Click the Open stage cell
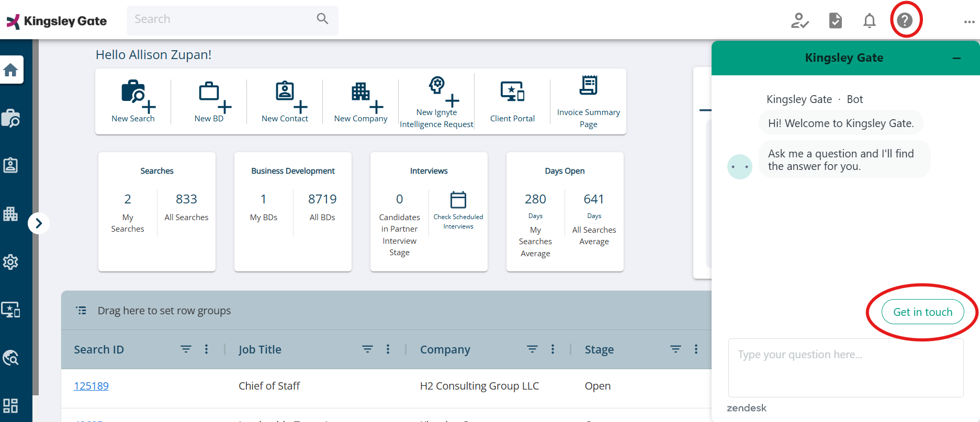Viewport: 980px width, 422px height. [598, 386]
